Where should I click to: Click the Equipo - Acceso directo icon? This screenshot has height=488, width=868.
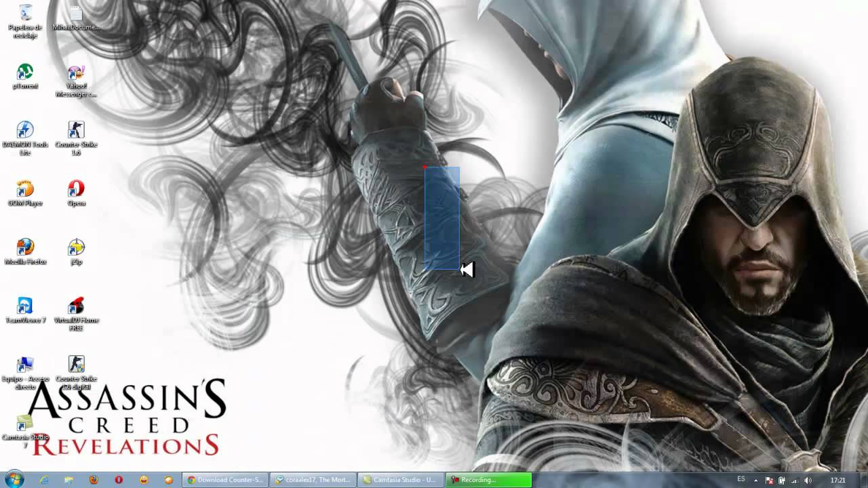(25, 372)
